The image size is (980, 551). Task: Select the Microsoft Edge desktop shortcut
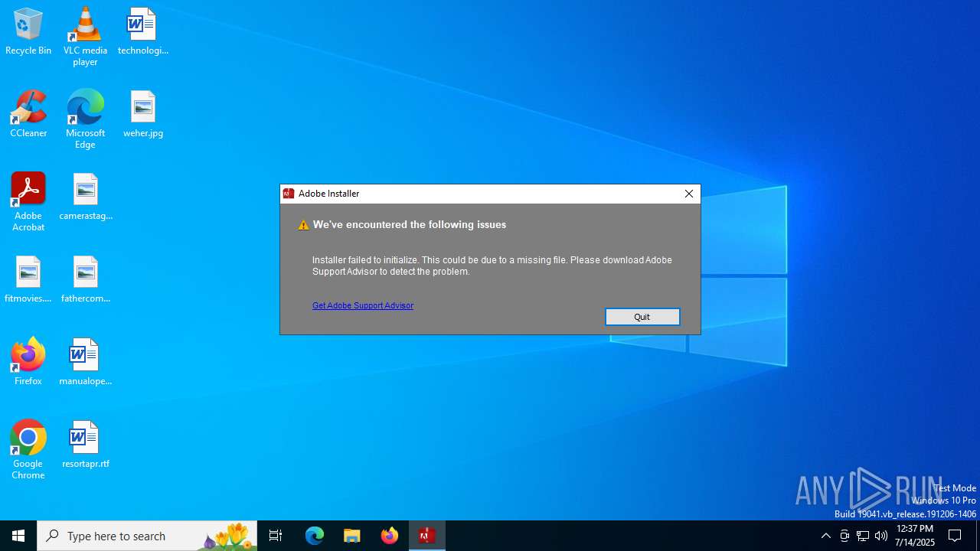85,119
